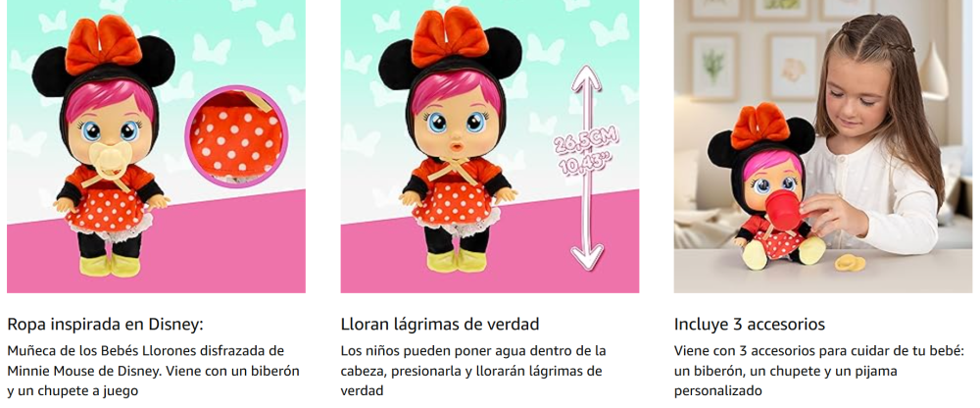Click the 26.5CM 10.43" measurement label
980x408 pixels.
(x=588, y=153)
